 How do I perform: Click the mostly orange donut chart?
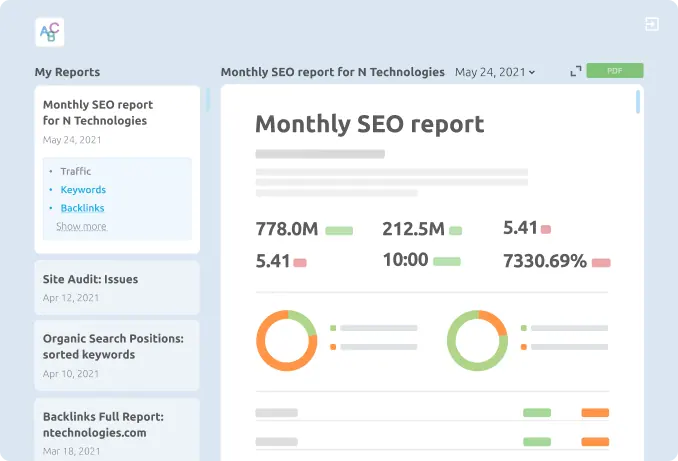point(287,340)
